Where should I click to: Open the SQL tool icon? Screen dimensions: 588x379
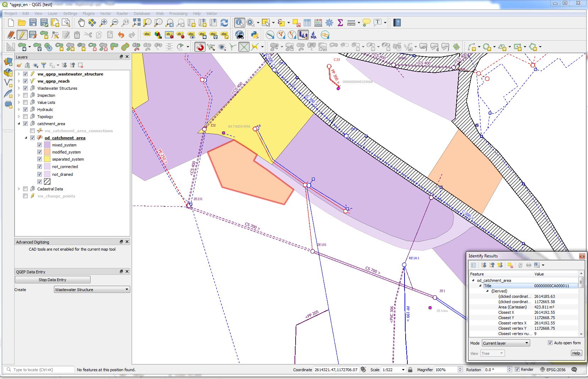coord(314,35)
